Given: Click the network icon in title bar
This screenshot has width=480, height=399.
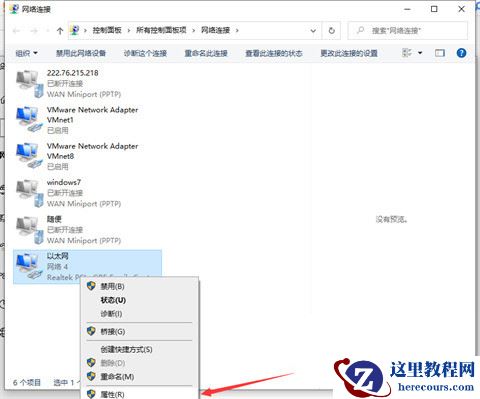Looking at the screenshot, I should click(14, 9).
